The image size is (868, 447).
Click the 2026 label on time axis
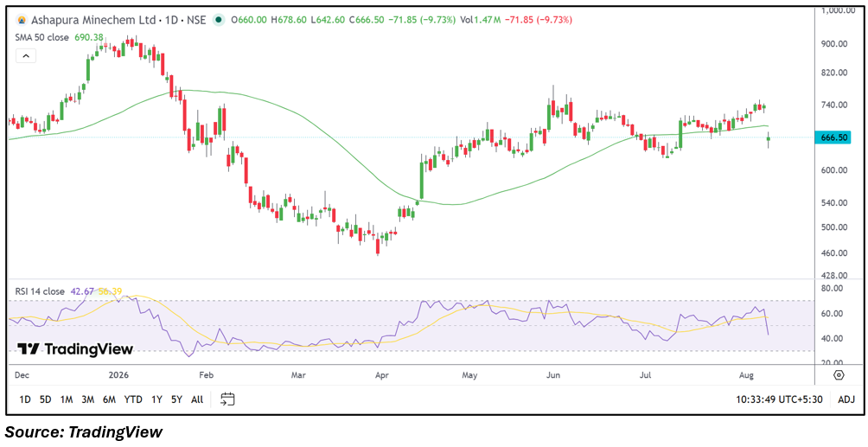[118, 375]
